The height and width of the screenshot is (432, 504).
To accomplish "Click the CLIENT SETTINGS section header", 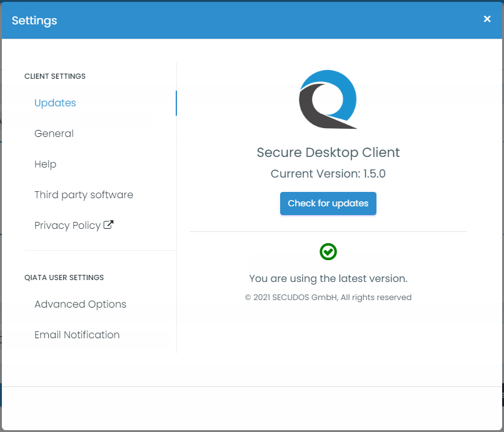I will click(x=55, y=76).
